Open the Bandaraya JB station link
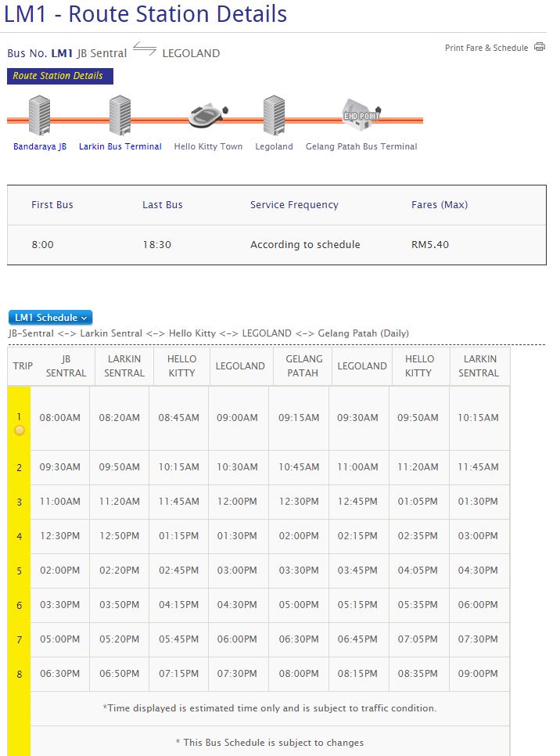560x756 pixels. click(40, 146)
